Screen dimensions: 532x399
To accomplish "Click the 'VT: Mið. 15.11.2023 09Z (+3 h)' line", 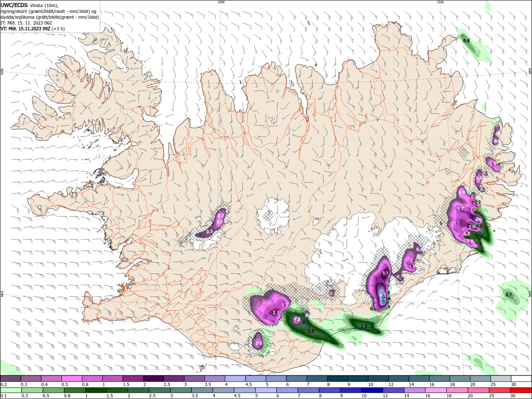I will (x=32, y=29).
